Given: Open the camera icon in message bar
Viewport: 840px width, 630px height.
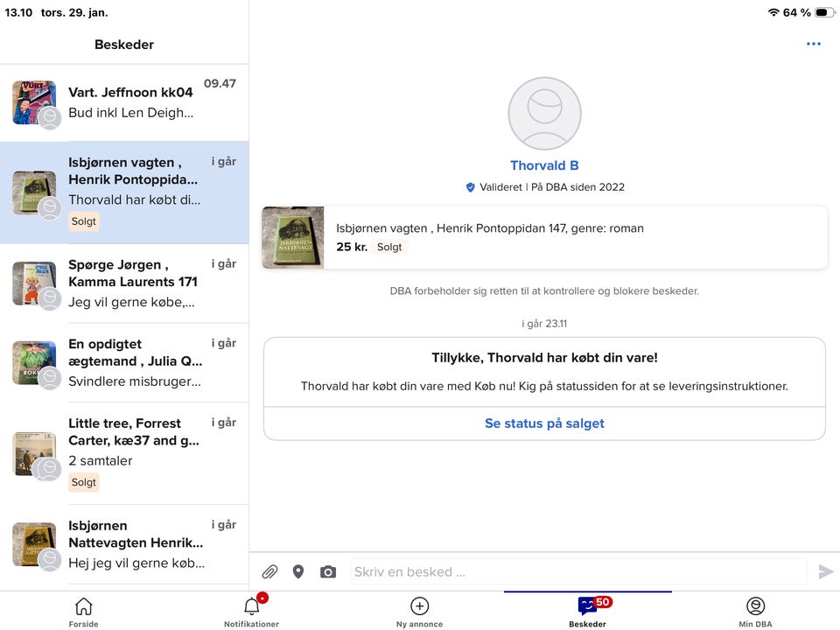Looking at the screenshot, I should pyautogui.click(x=328, y=572).
